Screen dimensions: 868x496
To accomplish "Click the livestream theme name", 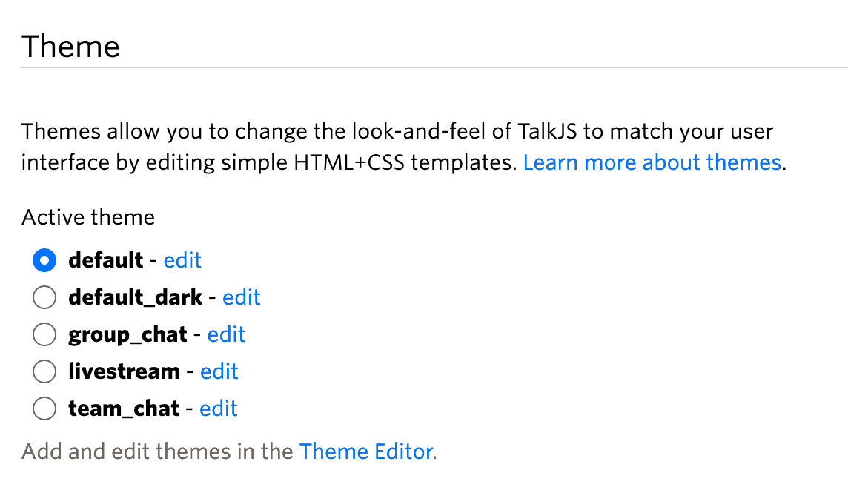I will [125, 371].
